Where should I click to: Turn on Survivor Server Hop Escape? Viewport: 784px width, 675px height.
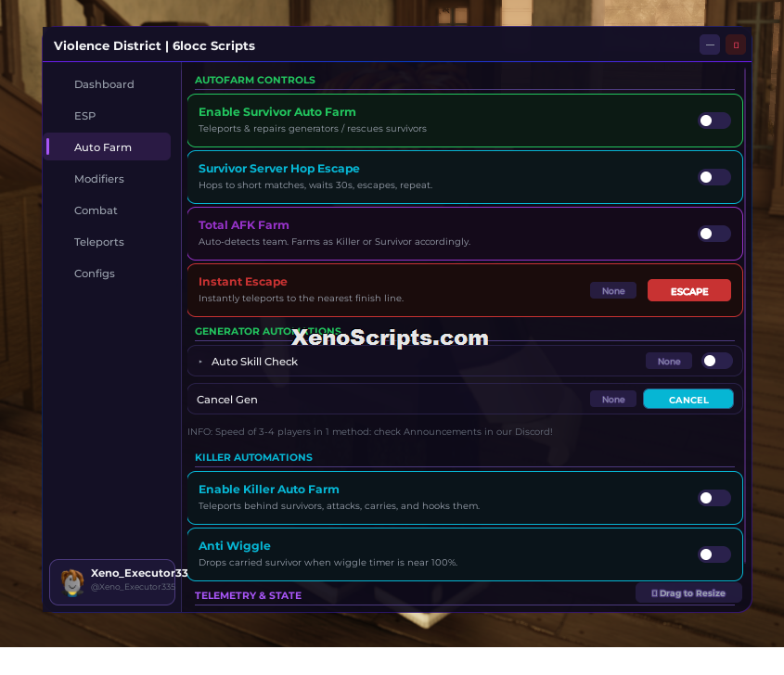tap(714, 177)
